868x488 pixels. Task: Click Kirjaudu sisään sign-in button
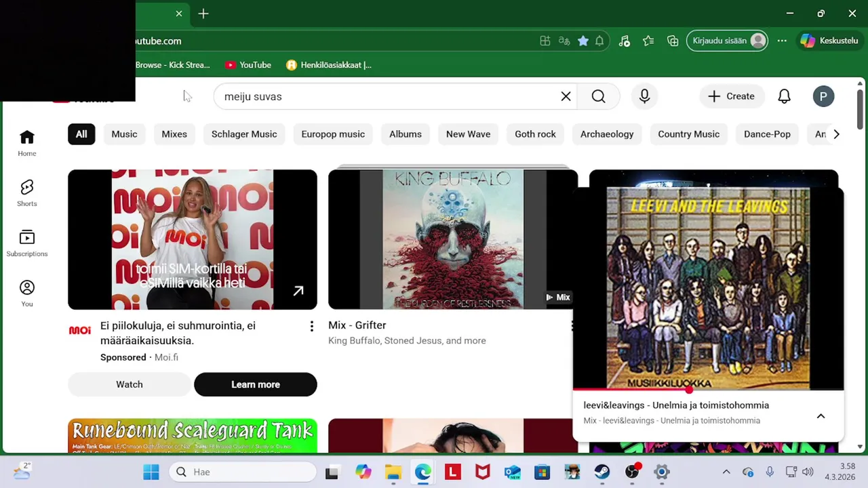[x=728, y=41]
